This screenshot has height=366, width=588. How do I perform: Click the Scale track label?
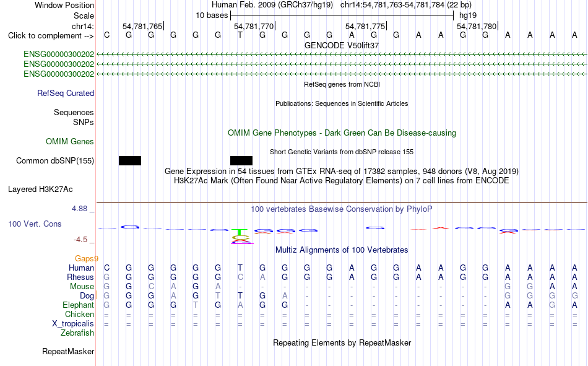pyautogui.click(x=84, y=15)
